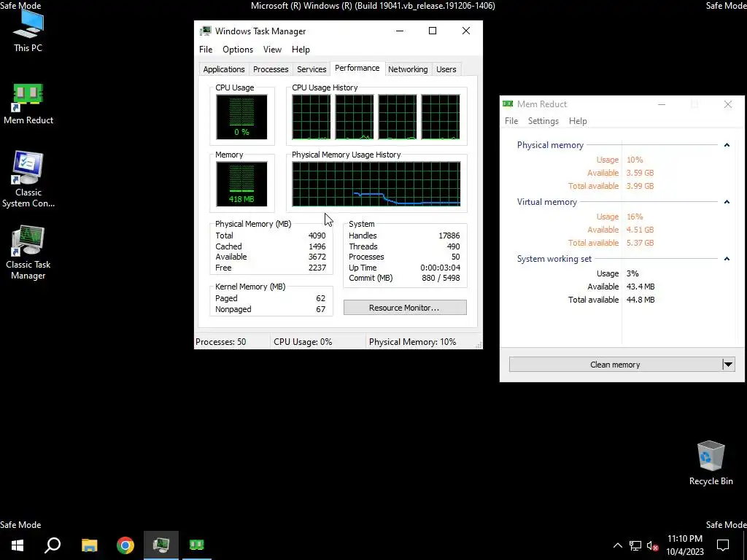The width and height of the screenshot is (747, 560).
Task: Click the muted volume tray icon
Action: click(x=653, y=545)
